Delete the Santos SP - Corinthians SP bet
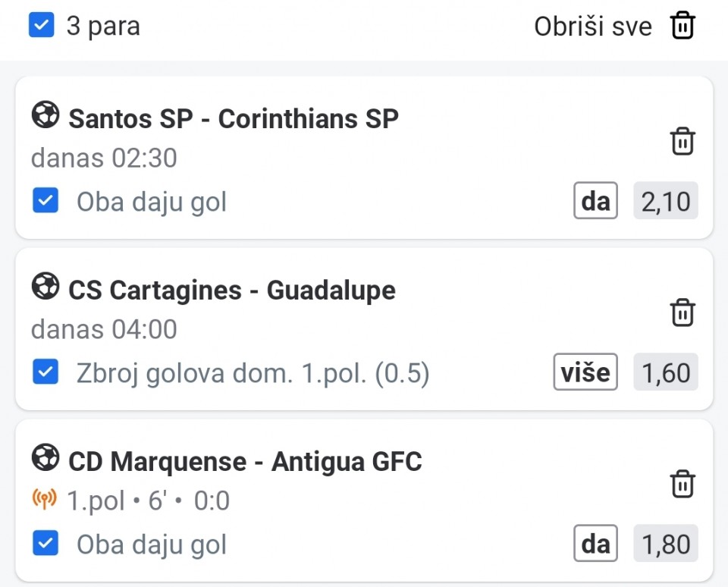 (x=682, y=142)
